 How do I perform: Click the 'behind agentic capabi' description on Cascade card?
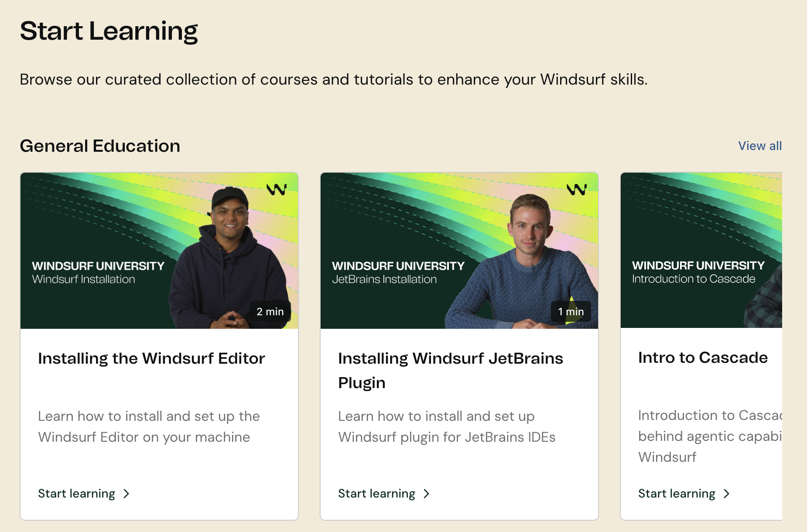pyautogui.click(x=710, y=436)
